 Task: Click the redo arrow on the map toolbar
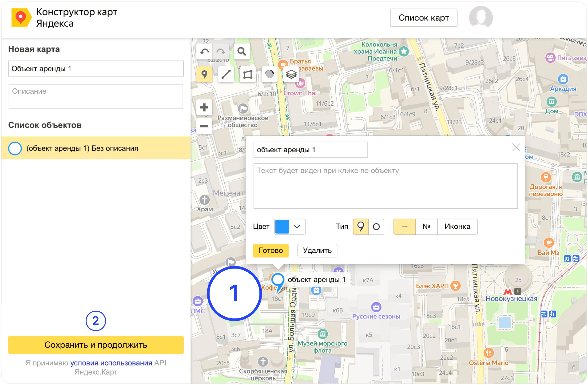(x=221, y=52)
